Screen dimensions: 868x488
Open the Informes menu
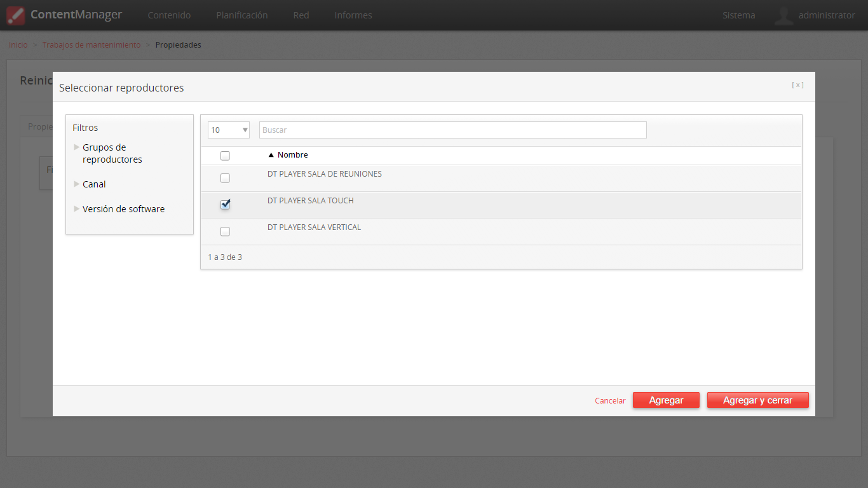pos(353,15)
